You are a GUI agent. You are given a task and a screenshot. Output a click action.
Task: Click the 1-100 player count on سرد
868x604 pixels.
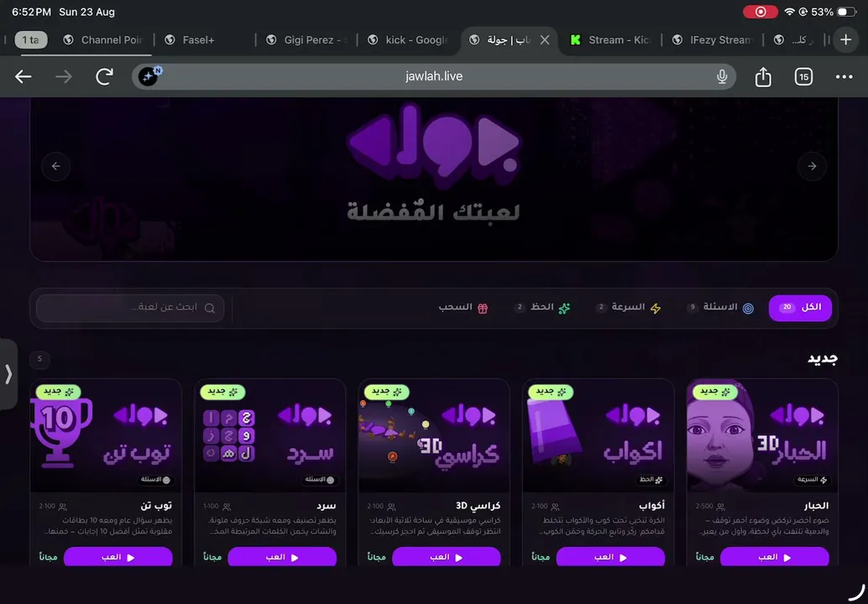[x=217, y=506]
